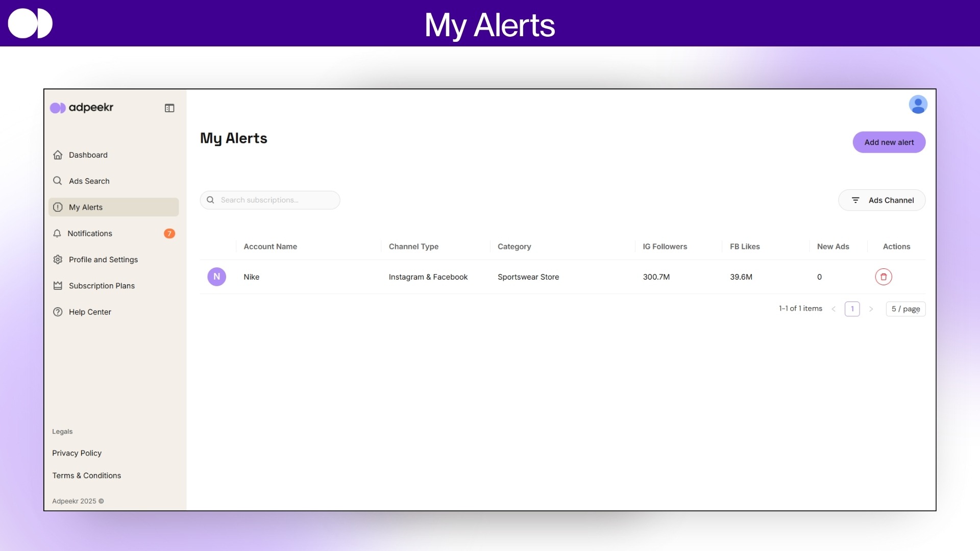Click the Help Center question mark icon
Screen dimensions: 980x551
(x=58, y=312)
